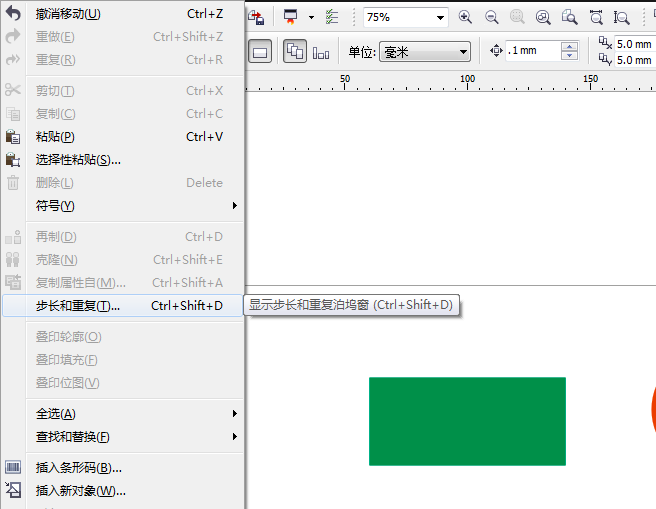Click the align distribute bars icon
This screenshot has height=509, width=656.
(x=321, y=53)
